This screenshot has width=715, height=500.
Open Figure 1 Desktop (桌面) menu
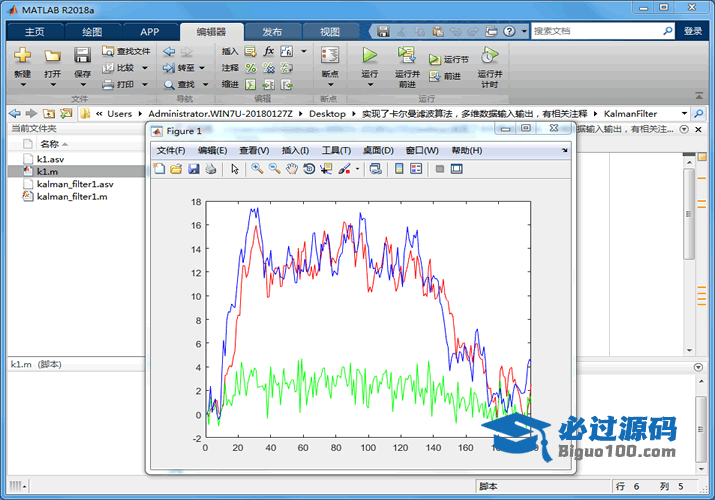click(x=378, y=150)
